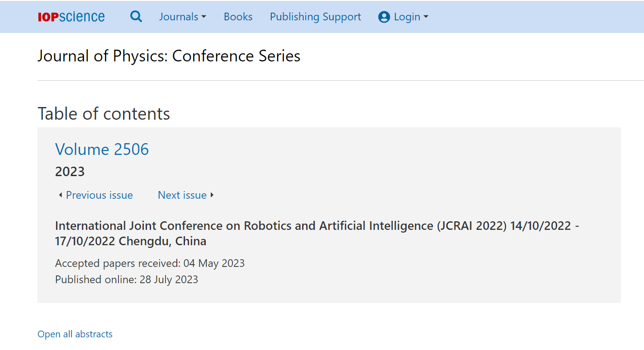The image size is (644, 350).
Task: Click Open all abstracts
Action: (x=75, y=334)
